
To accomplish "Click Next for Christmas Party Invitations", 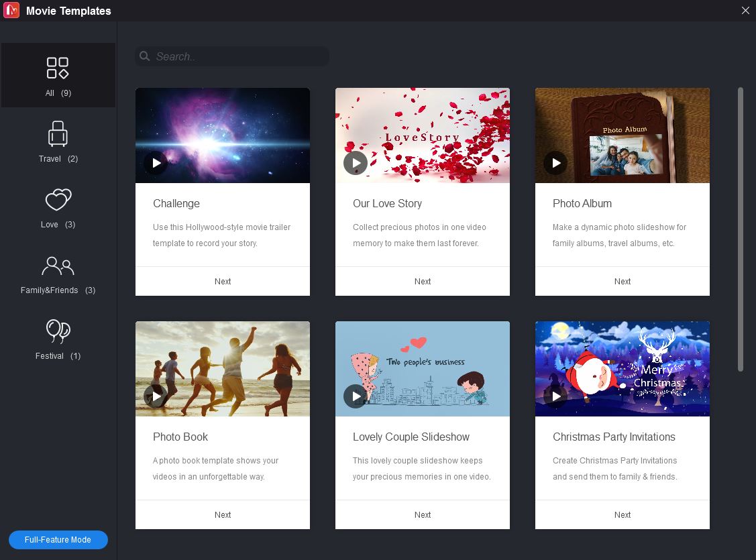I will coord(622,514).
